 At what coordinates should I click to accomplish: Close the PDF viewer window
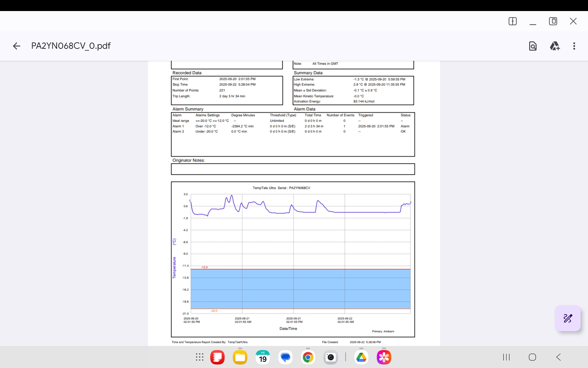click(573, 21)
